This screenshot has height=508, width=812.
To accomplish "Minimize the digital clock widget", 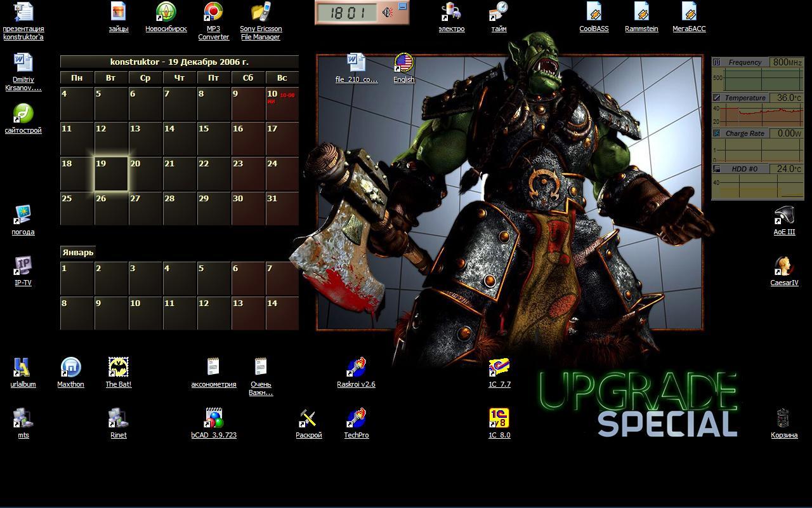I will (x=402, y=6).
